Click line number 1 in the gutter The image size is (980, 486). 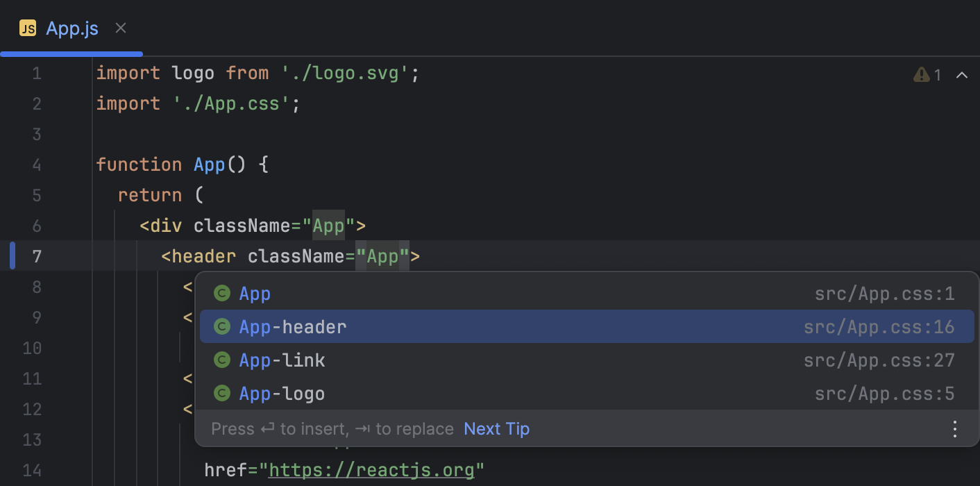pos(37,72)
